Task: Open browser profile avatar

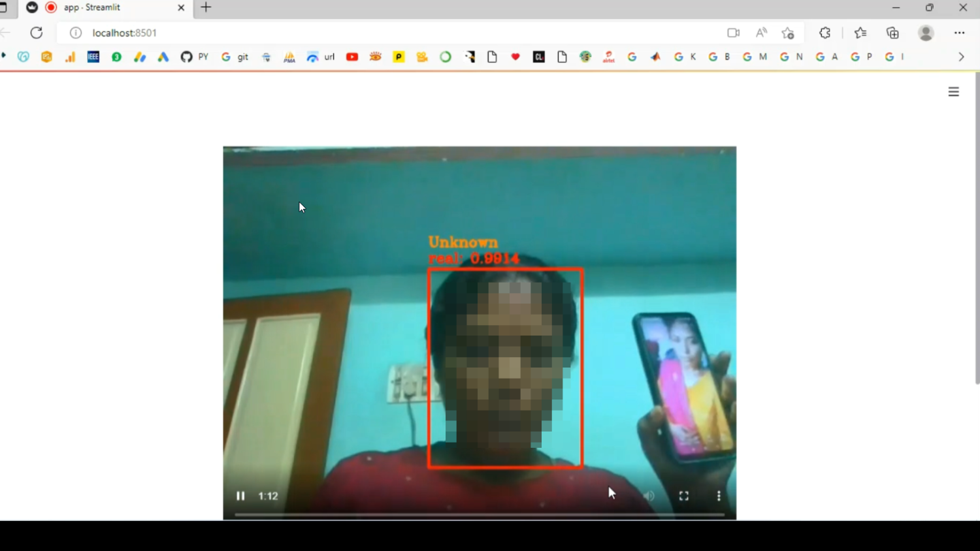Action: (926, 33)
